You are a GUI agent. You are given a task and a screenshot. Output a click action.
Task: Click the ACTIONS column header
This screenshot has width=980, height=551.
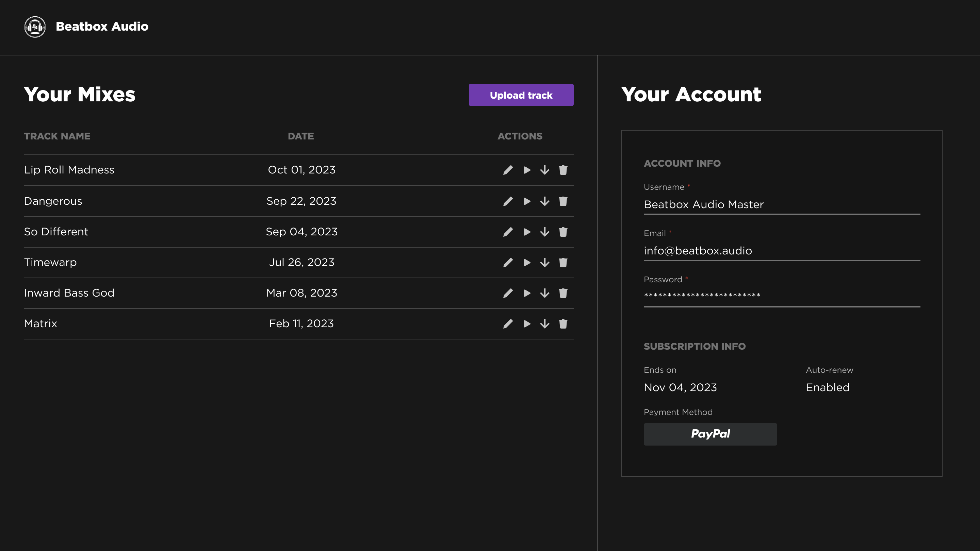coord(520,136)
